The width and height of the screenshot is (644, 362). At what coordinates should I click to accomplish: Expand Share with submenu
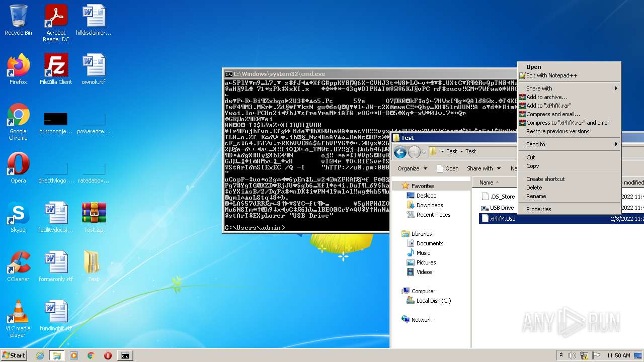point(569,88)
